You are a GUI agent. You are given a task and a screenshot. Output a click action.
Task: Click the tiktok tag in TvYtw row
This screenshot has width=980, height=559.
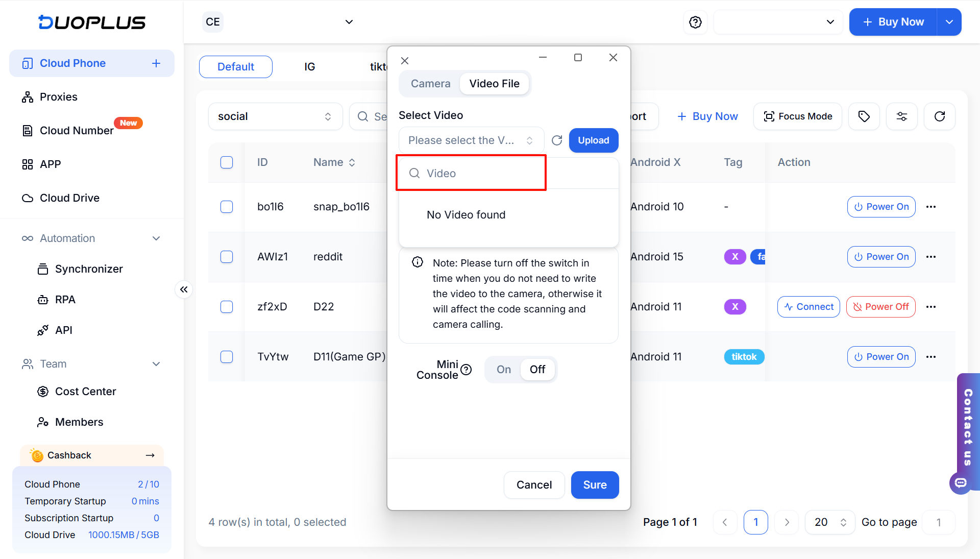coord(744,357)
